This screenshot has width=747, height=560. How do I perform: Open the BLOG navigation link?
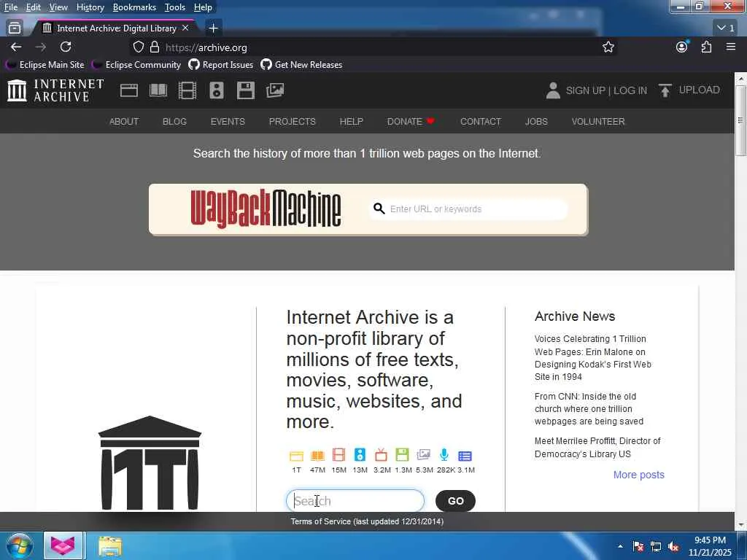[174, 122]
